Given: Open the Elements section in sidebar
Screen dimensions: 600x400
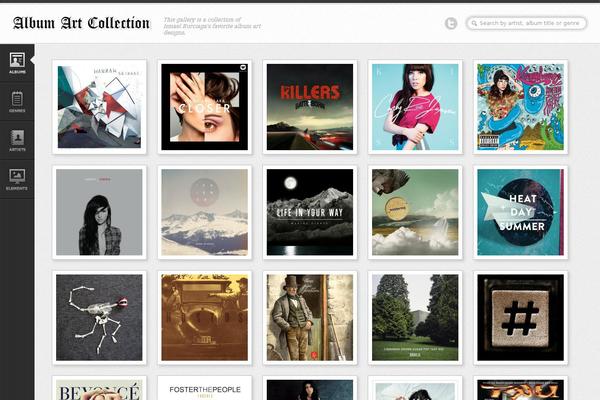Looking at the screenshot, I should pos(17,179).
